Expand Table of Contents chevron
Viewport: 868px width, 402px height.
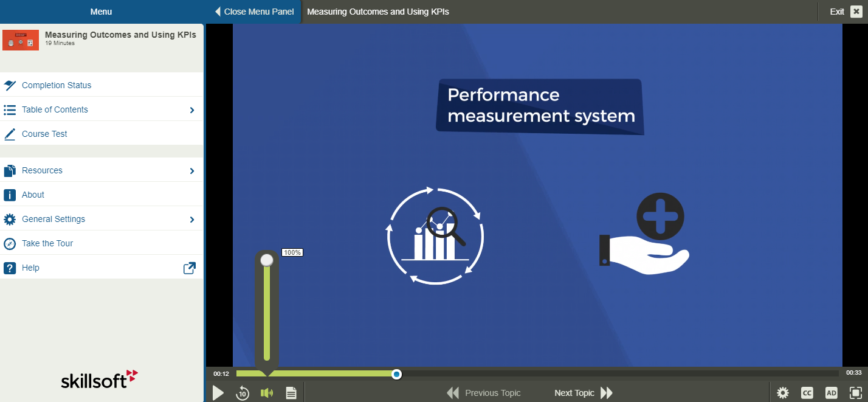(x=192, y=110)
